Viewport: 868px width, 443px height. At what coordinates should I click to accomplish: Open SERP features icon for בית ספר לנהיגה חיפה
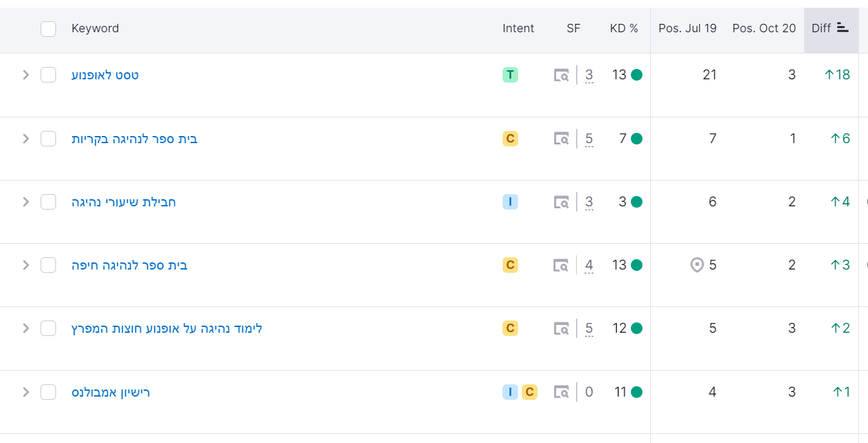point(561,265)
